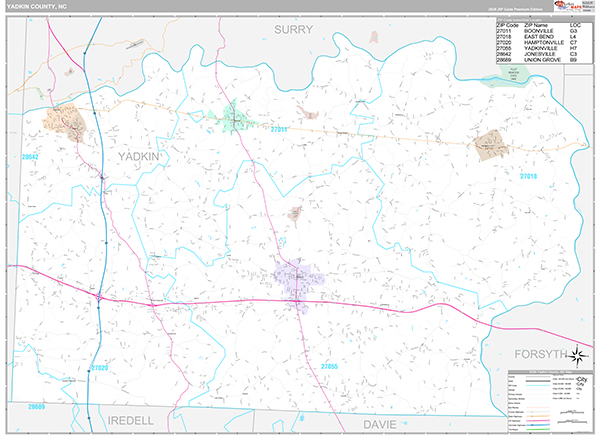This screenshot has width=600, height=435.
Task: Select BOONVILLE in the ZIP index table
Action: coord(539,31)
